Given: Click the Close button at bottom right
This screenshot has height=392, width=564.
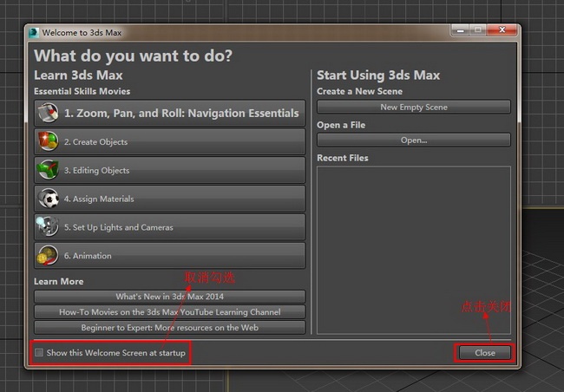Looking at the screenshot, I should pos(485,353).
